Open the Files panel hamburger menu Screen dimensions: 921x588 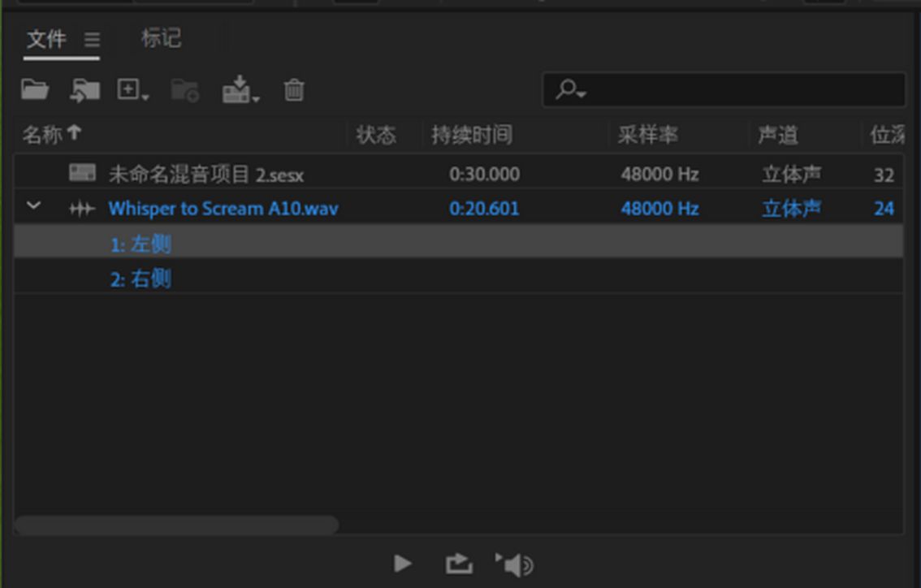pos(92,40)
